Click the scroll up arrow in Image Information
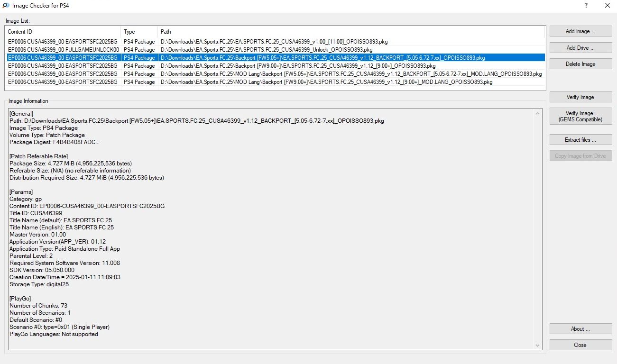Image resolution: width=617 pixels, height=364 pixels. click(538, 114)
